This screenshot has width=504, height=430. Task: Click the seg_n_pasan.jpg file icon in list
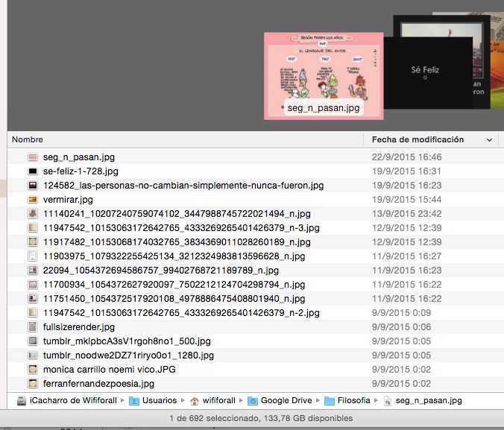click(33, 157)
